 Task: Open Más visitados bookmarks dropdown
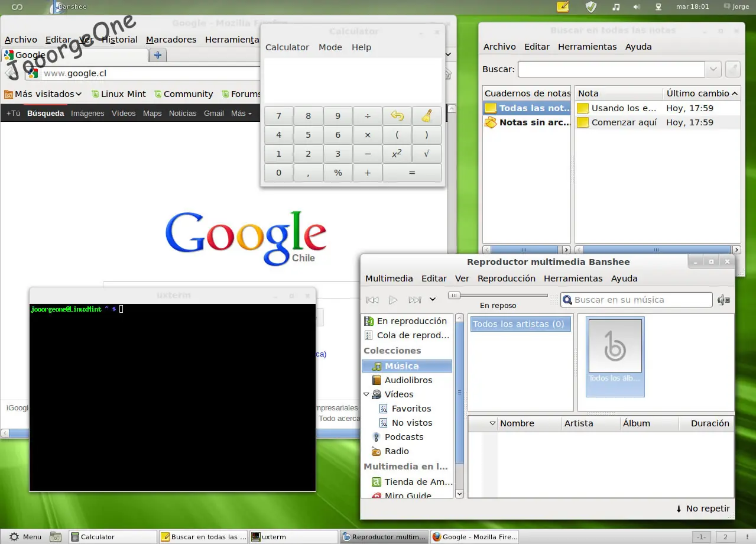click(43, 94)
